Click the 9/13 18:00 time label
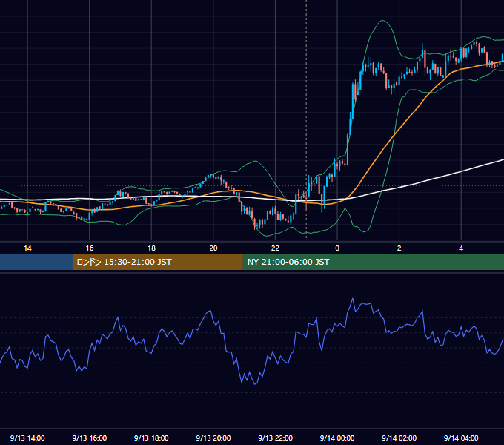Image resolution: width=504 pixels, height=445 pixels. 151,438
